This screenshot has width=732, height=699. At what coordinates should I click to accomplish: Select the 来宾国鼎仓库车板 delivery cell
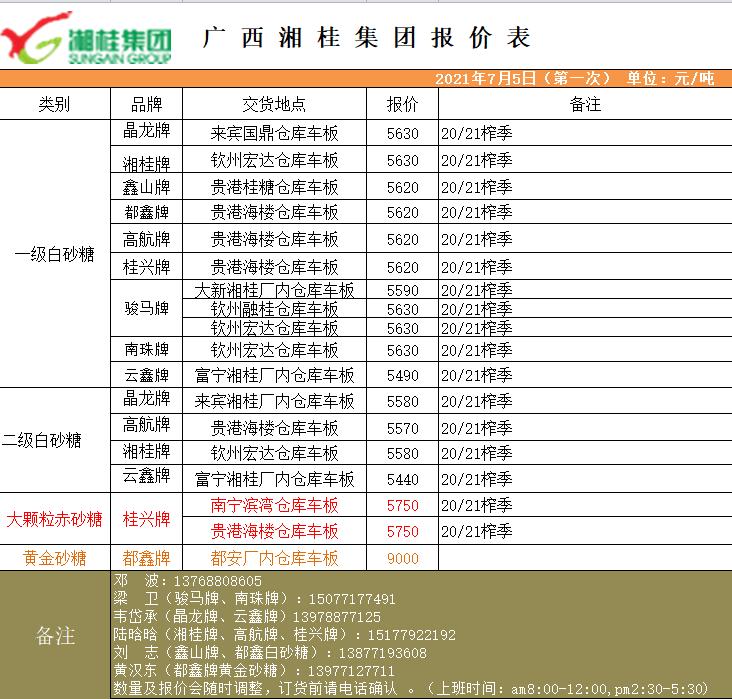tap(274, 133)
